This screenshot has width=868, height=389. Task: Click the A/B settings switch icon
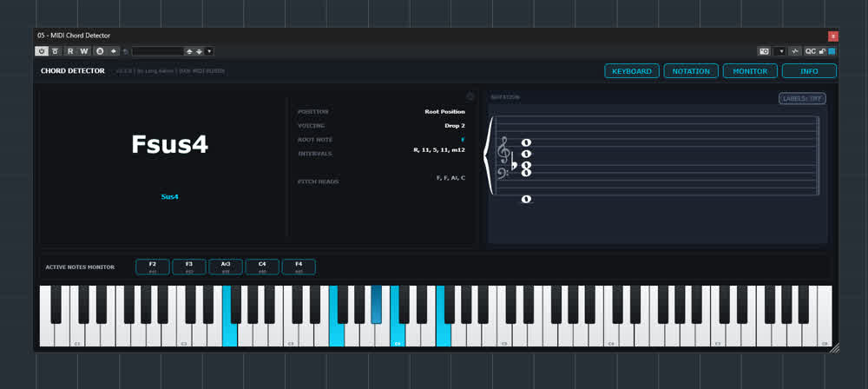pyautogui.click(x=100, y=51)
